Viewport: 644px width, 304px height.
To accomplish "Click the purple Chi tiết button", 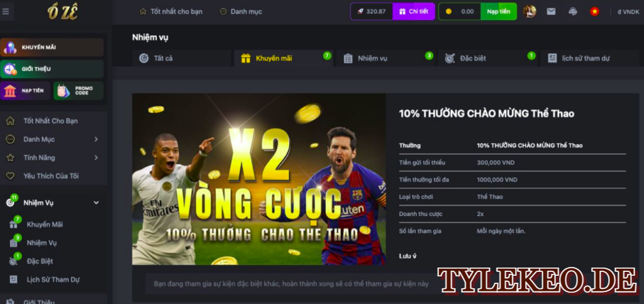I will click(x=414, y=11).
